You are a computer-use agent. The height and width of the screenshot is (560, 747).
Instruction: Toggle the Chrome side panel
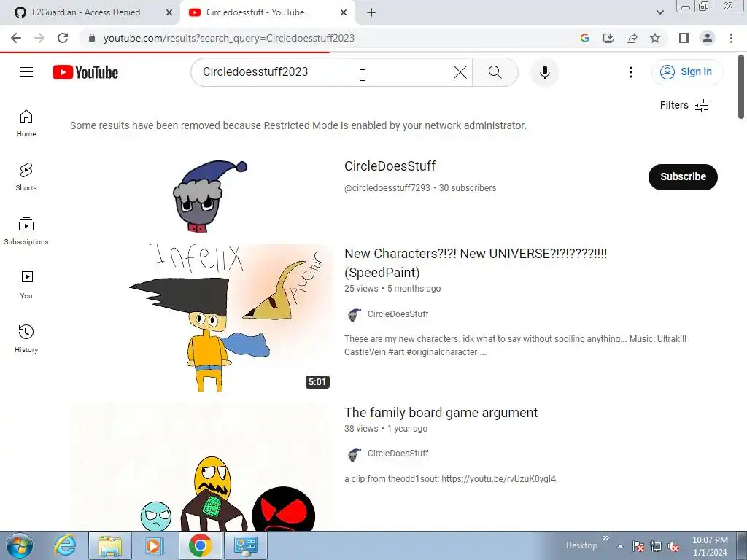click(x=684, y=38)
